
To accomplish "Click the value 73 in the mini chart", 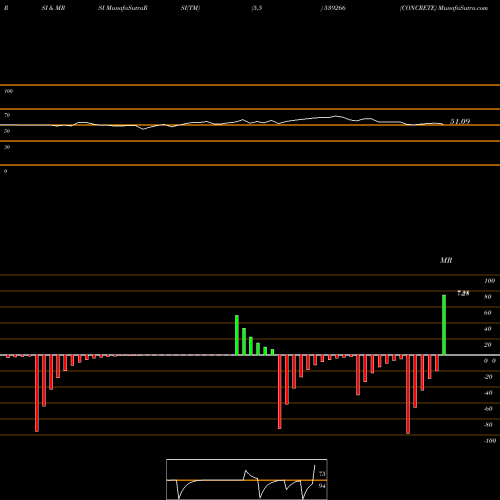I will (x=322, y=474).
